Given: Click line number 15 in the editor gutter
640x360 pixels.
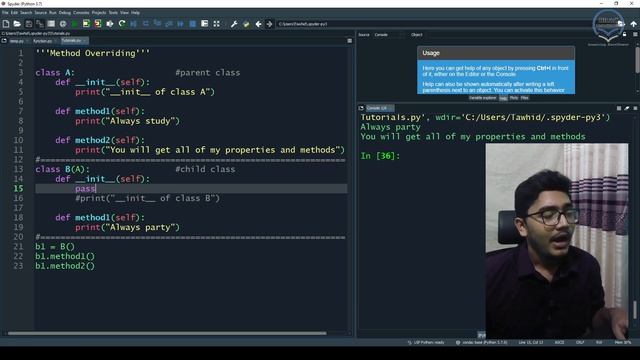Looking at the screenshot, I should 18,189.
